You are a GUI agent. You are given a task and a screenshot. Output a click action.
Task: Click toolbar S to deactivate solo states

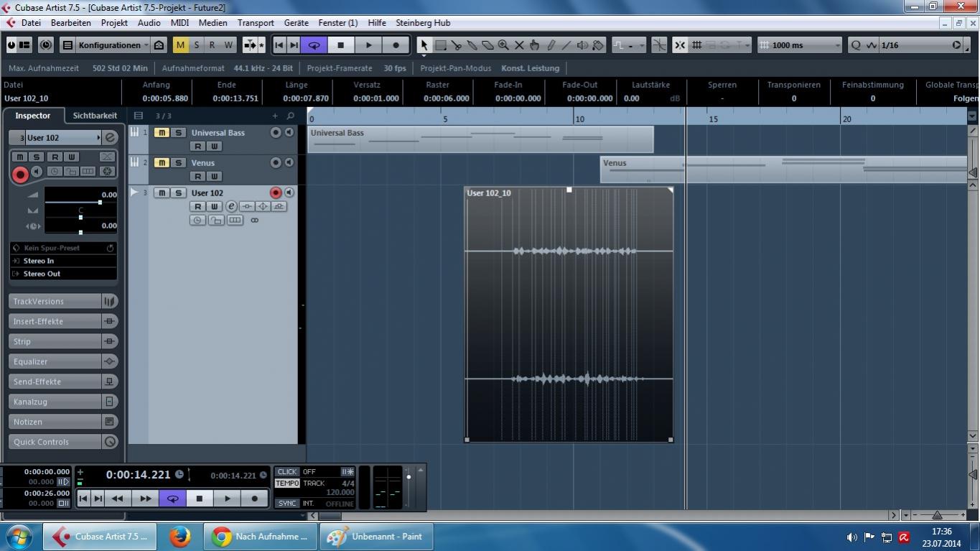(x=196, y=45)
